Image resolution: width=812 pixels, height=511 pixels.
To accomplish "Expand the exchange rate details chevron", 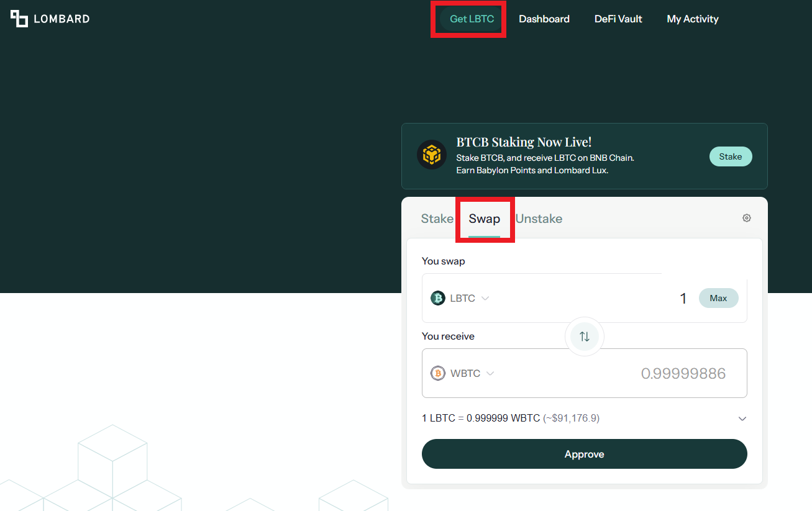I will click(x=742, y=418).
